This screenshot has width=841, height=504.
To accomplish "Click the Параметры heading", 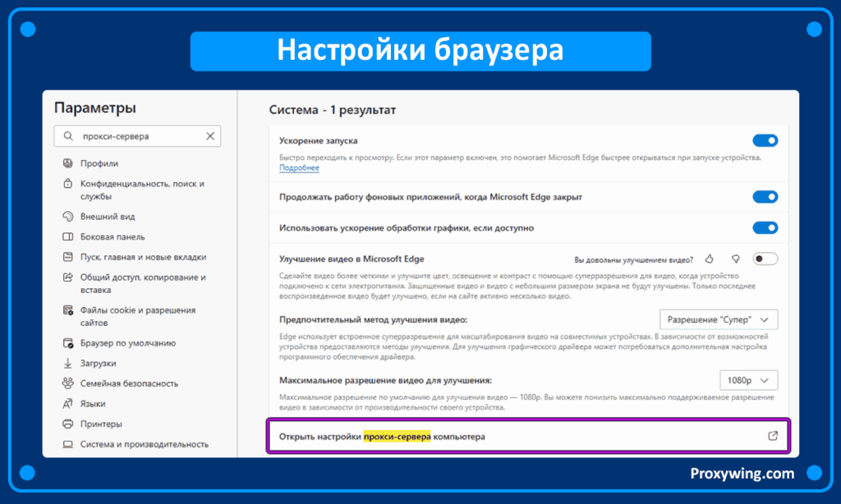I will click(95, 108).
